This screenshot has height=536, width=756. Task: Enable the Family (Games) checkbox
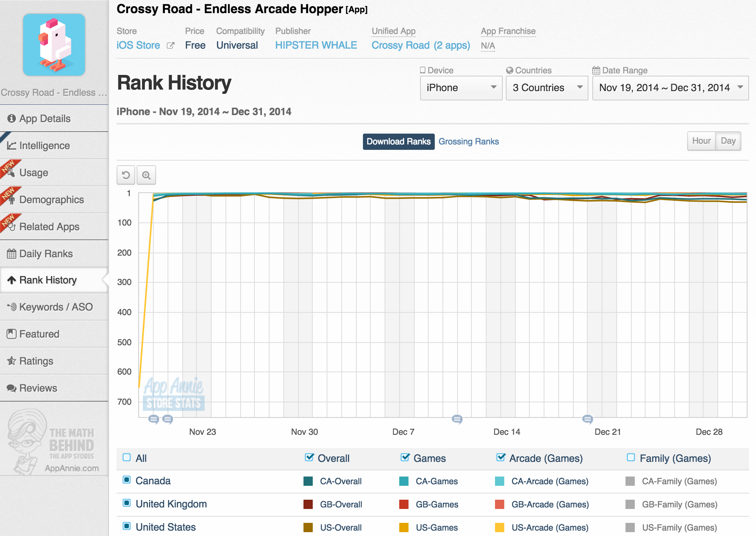click(631, 458)
